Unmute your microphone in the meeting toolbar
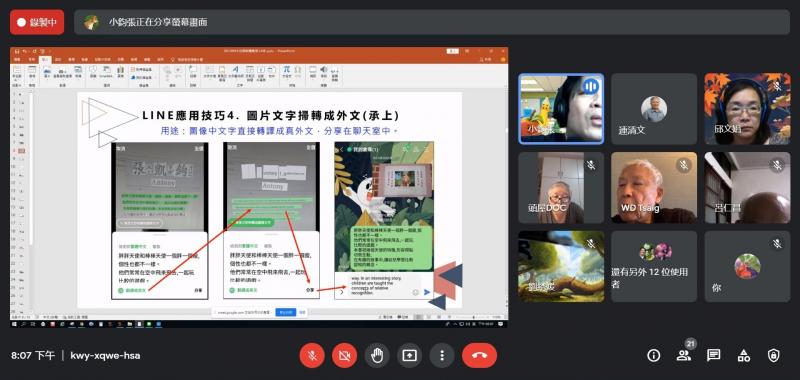The width and height of the screenshot is (800, 380). coord(312,356)
